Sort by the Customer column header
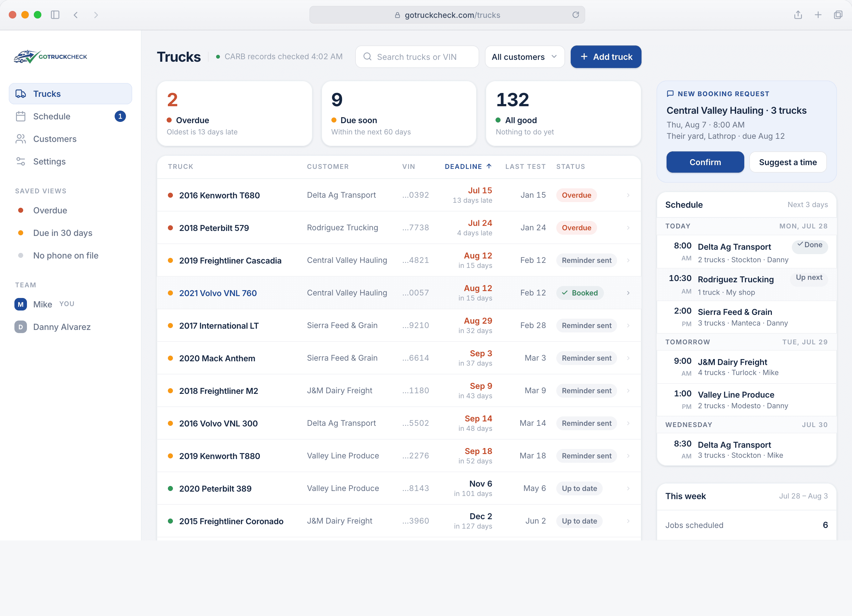Viewport: 852px width, 616px height. [328, 166]
